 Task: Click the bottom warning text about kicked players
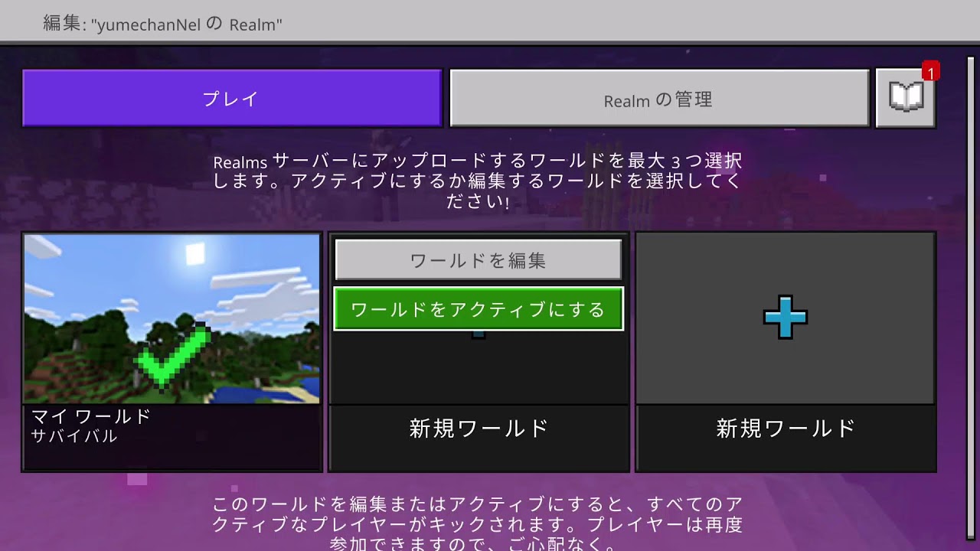pos(478,525)
